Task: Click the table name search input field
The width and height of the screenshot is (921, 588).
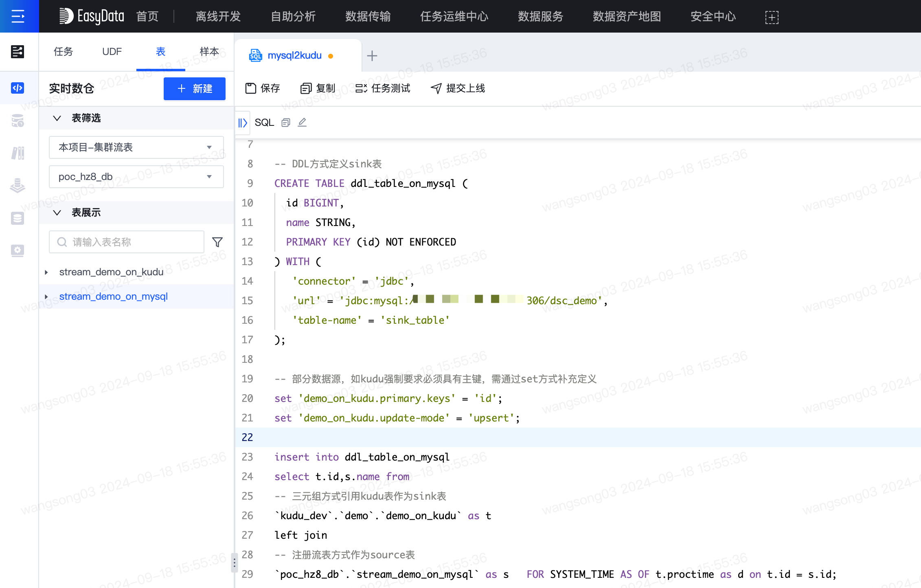Action: tap(126, 241)
